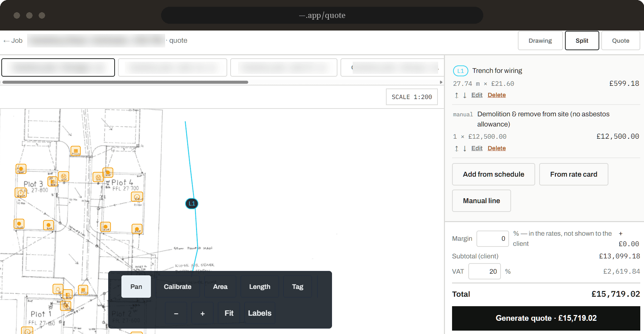Toggle Labels on the drawing
Image resolution: width=644 pixels, height=334 pixels.
pos(259,313)
